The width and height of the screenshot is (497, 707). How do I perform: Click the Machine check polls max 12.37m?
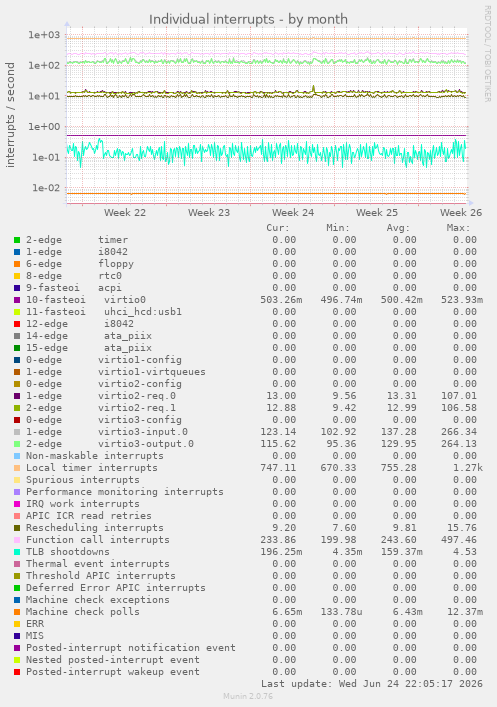point(465,612)
